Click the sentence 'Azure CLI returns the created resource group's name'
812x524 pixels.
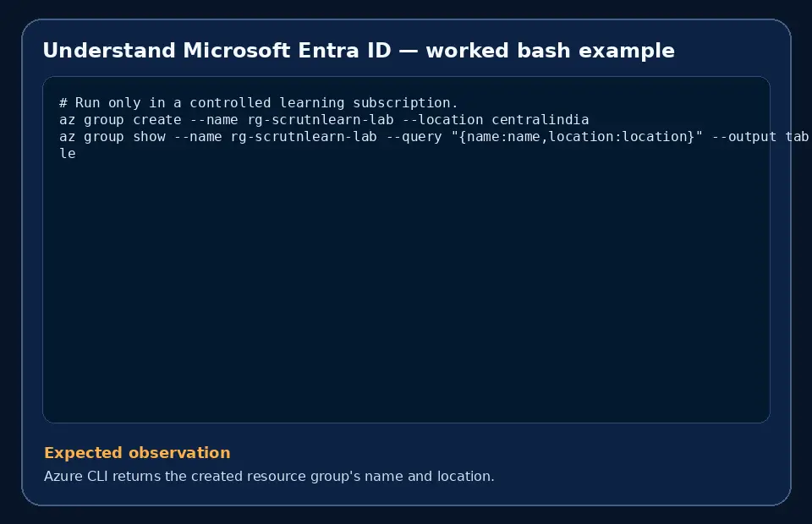(x=269, y=476)
